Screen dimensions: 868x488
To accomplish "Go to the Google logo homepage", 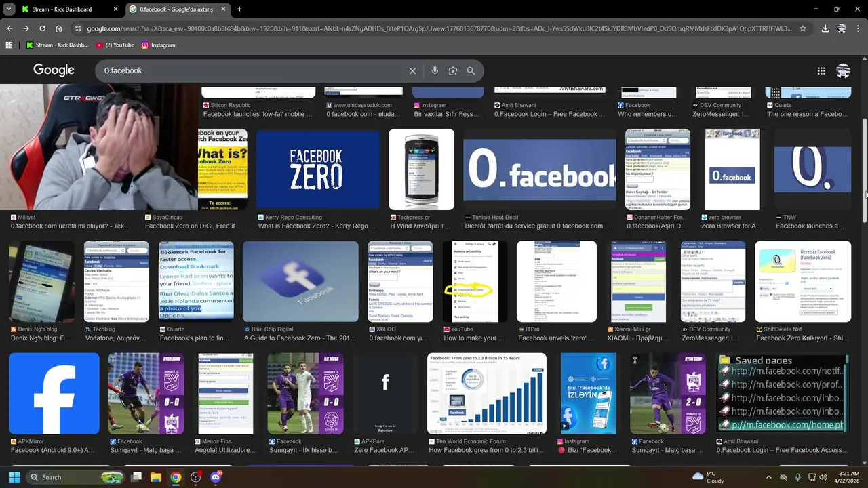I will [x=54, y=70].
